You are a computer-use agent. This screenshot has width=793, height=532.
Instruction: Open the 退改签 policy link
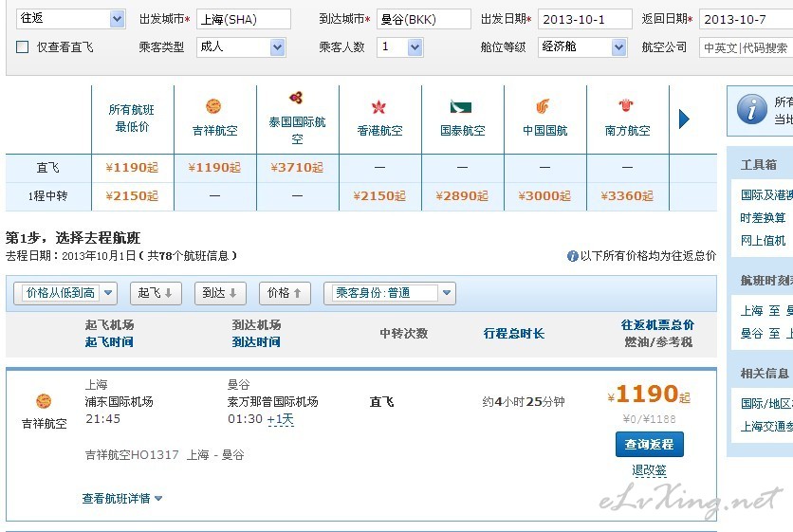coord(649,470)
